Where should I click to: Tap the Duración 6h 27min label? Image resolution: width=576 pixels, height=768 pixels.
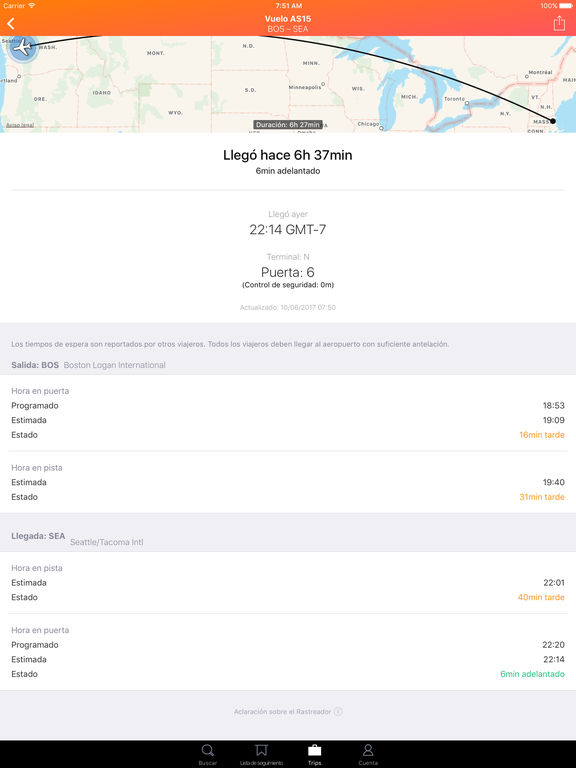[x=288, y=125]
